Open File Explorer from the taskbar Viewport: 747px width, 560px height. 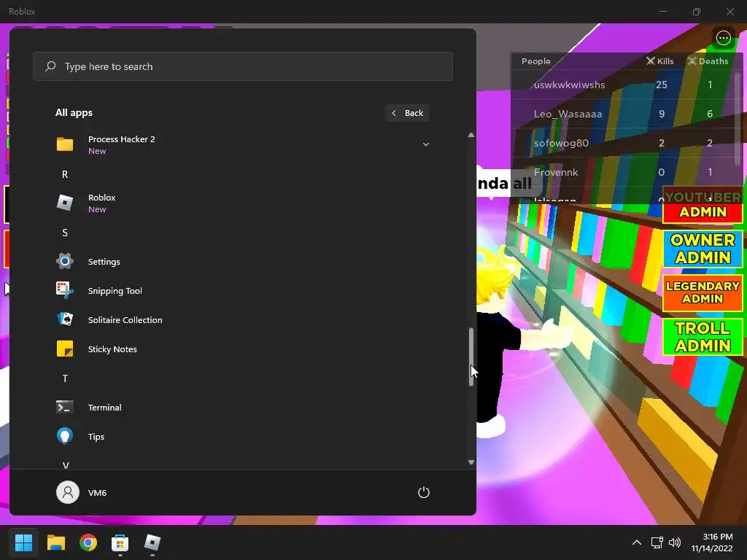[x=55, y=542]
